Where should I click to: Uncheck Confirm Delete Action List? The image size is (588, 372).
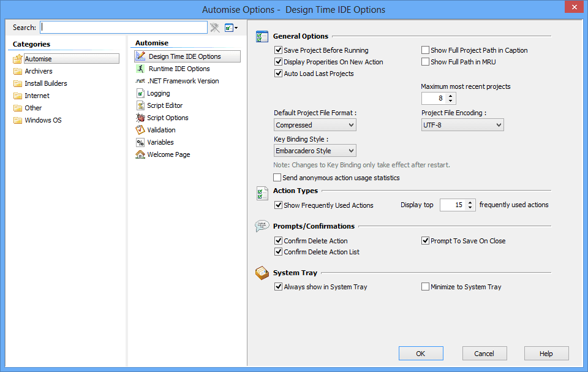click(x=278, y=251)
